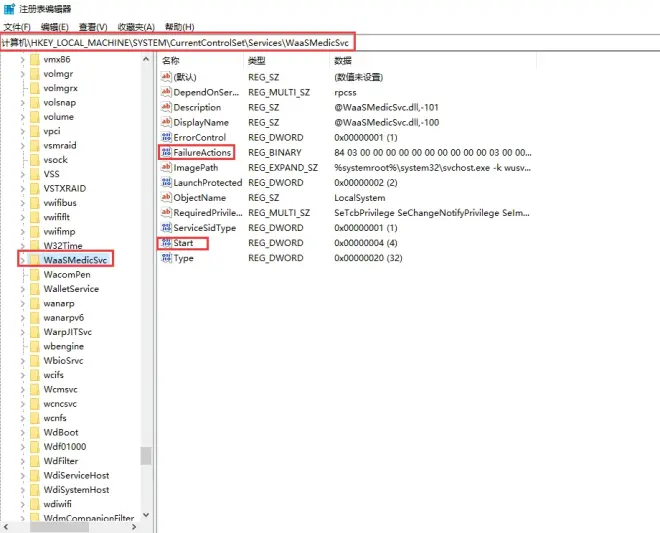Click the tree horizontal scroll right arrow
The height and width of the screenshot is (533, 660).
(x=134, y=527)
